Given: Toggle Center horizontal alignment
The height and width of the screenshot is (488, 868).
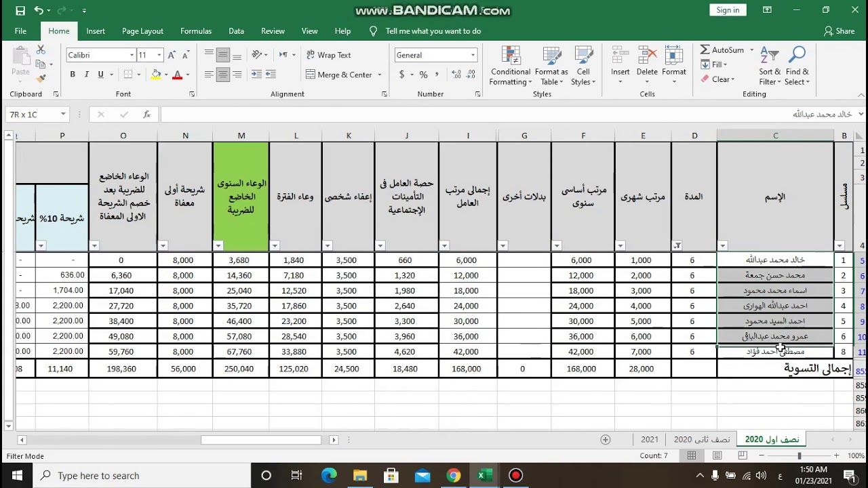Looking at the screenshot, I should (x=222, y=75).
